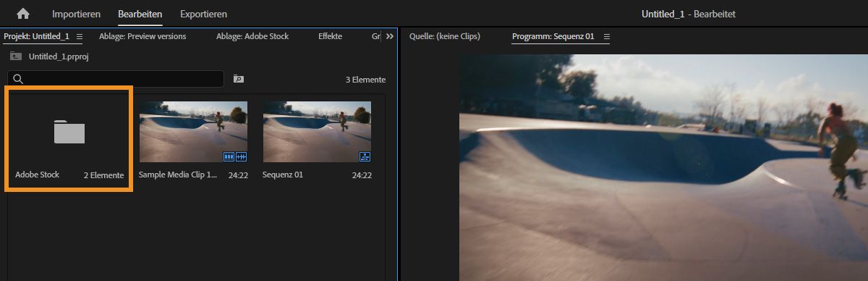Open the Exportieren workspace tab

(x=203, y=14)
